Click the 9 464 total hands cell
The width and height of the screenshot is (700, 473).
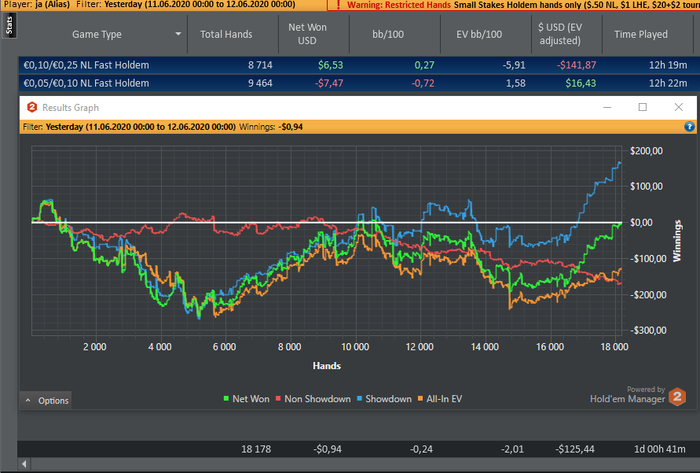coord(260,83)
